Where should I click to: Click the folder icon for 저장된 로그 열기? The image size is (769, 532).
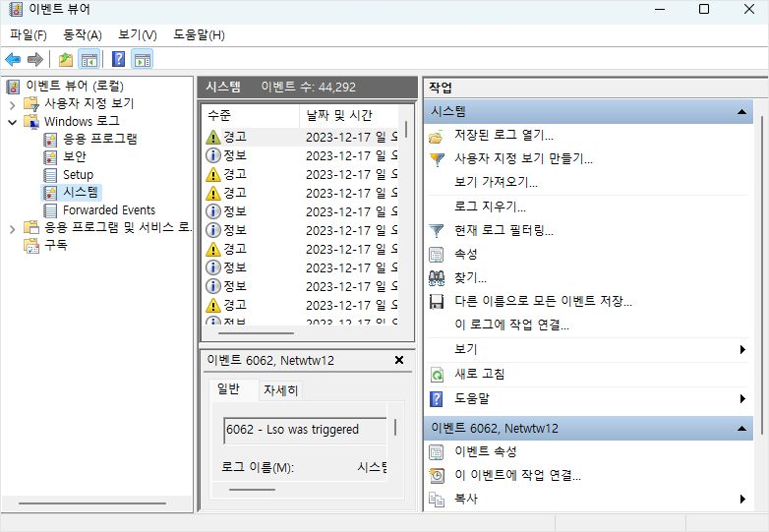coord(438,136)
